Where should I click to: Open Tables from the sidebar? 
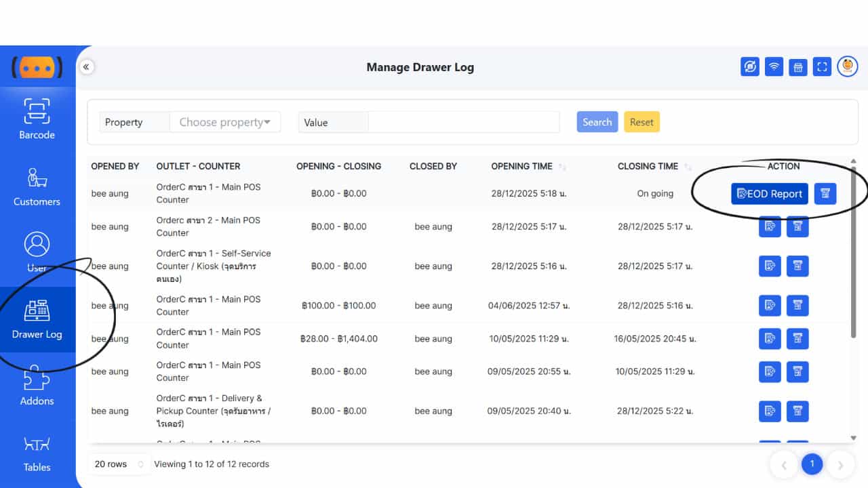point(37,453)
